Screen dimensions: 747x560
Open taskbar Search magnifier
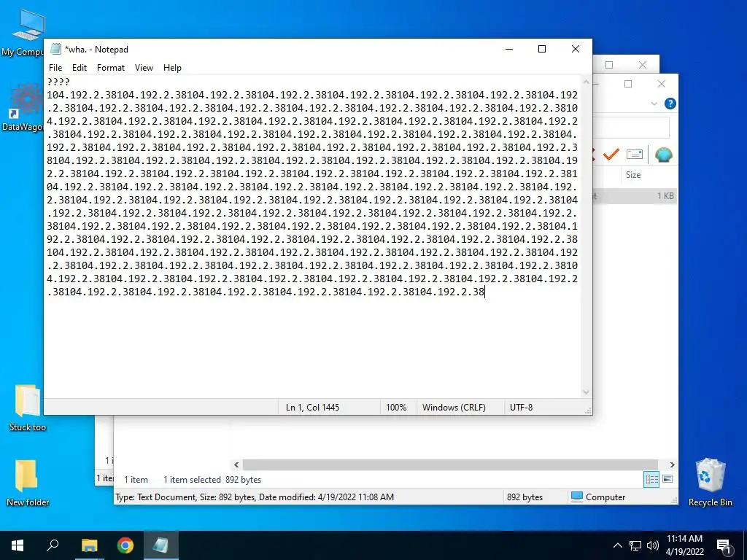click(53, 545)
